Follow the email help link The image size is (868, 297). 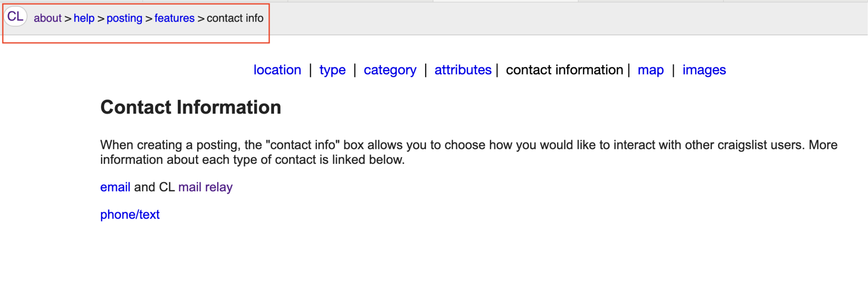(115, 187)
